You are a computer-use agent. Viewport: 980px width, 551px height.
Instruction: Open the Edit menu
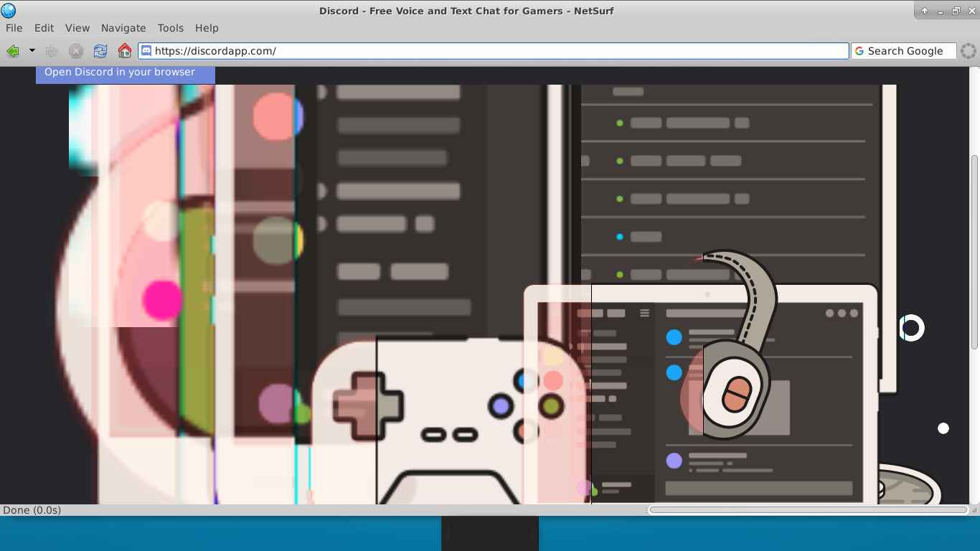44,28
